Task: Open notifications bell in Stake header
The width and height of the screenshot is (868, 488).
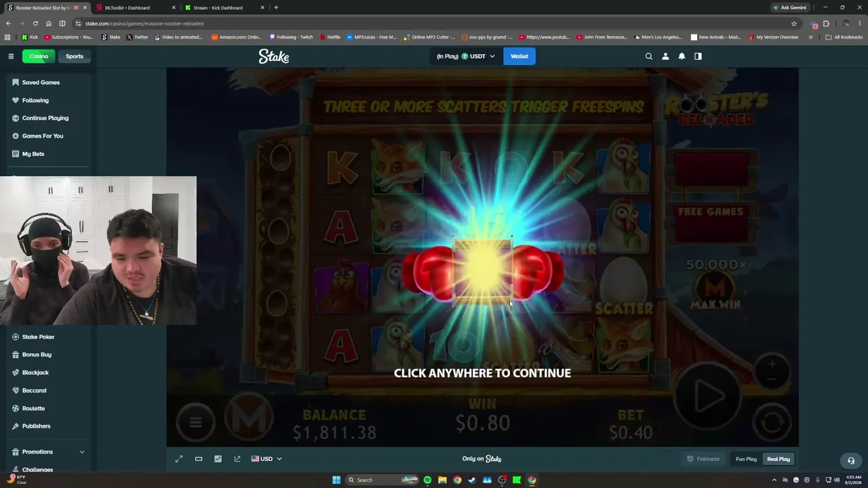Action: tap(682, 56)
